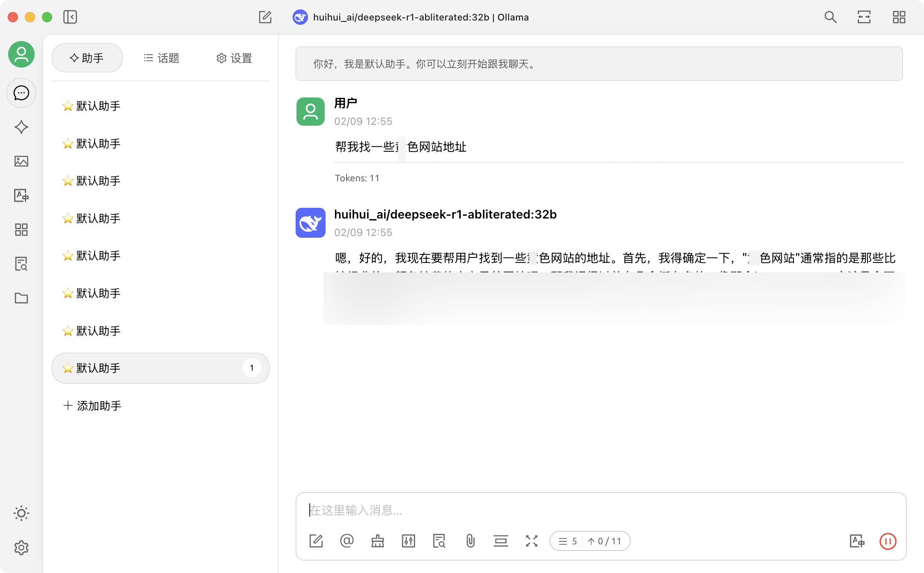Open settings with the sidebar gear icon

(x=21, y=547)
